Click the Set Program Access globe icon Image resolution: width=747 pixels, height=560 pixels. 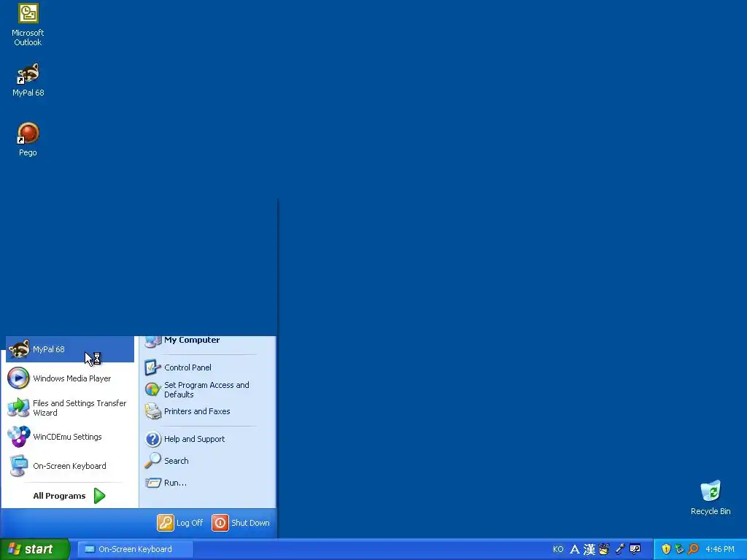(x=152, y=389)
